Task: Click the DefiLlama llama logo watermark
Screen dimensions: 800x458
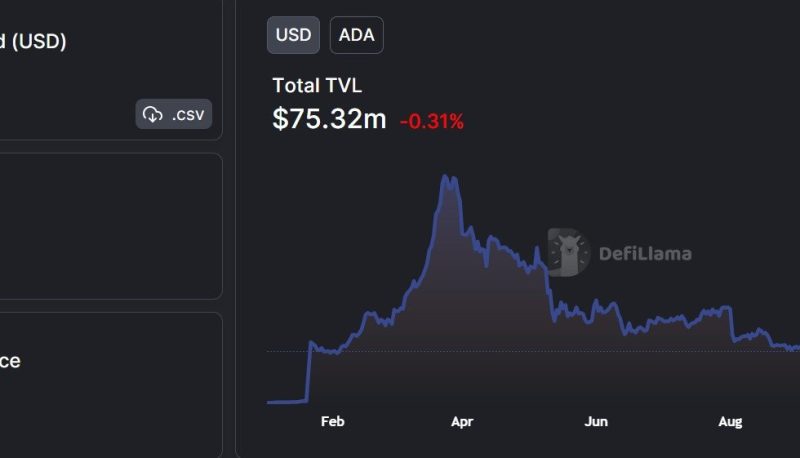Action: pyautogui.click(x=569, y=252)
